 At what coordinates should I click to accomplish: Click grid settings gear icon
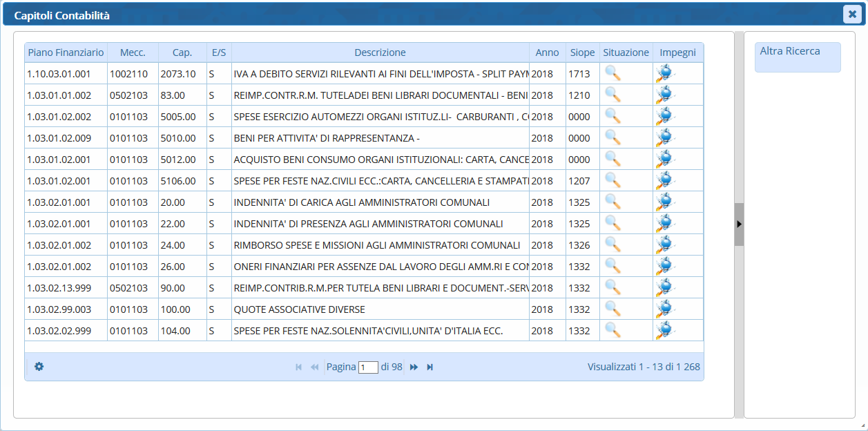tap(39, 367)
